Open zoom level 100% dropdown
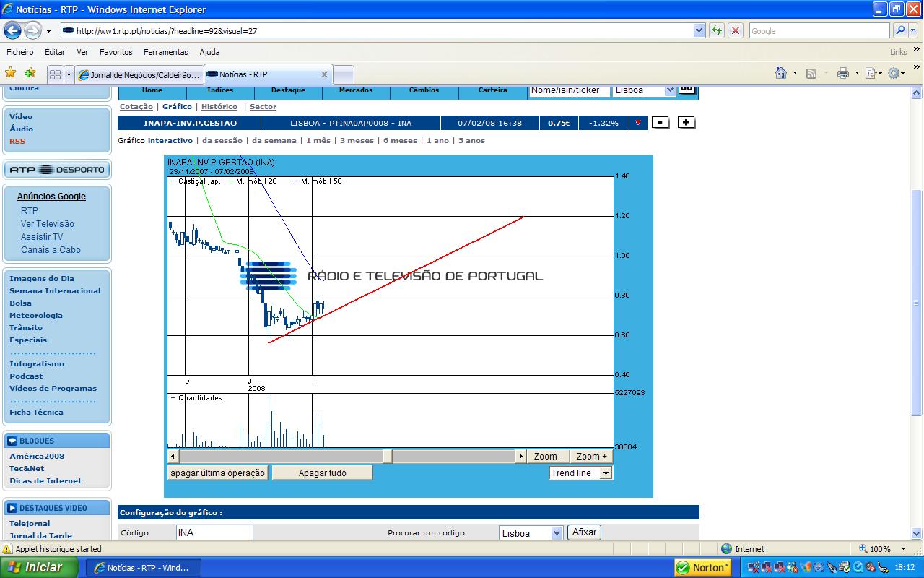 [903, 549]
